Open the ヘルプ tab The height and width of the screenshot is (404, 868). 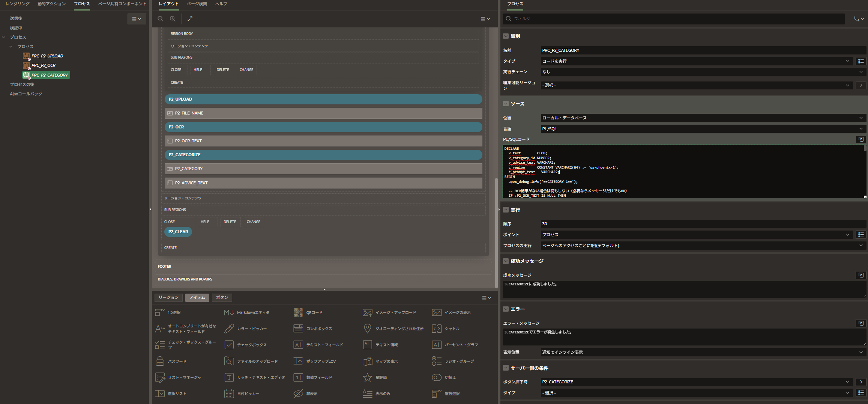[x=221, y=4]
